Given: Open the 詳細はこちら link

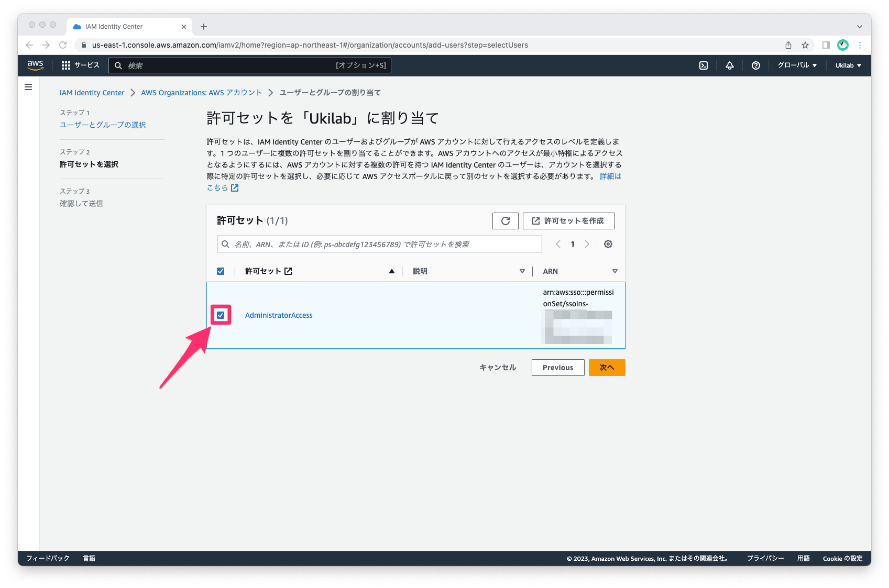Looking at the screenshot, I should [x=610, y=176].
